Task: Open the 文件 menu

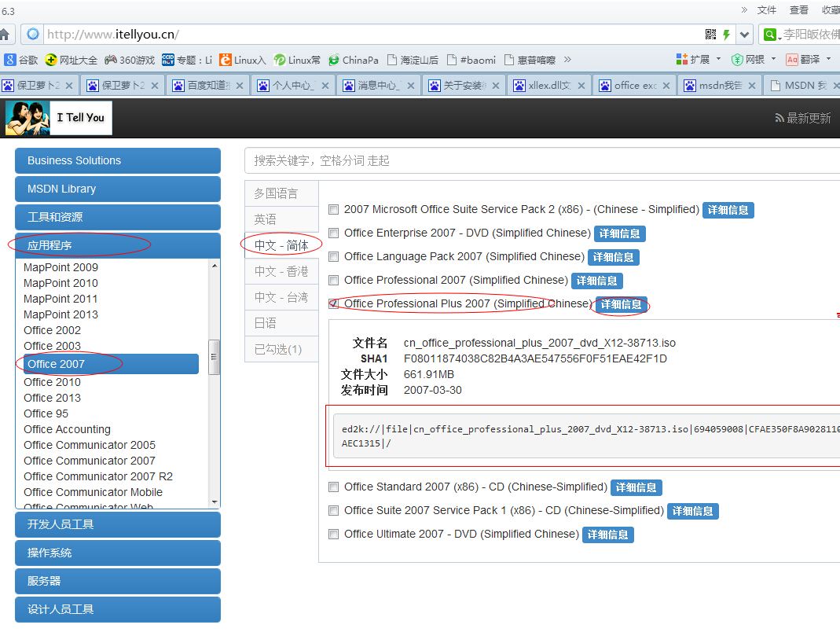Action: coord(767,9)
